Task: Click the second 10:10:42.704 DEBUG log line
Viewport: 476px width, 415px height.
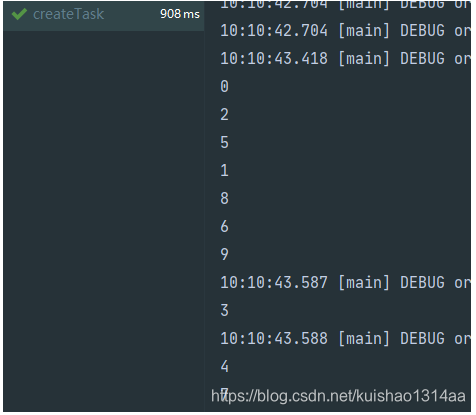Action: [x=345, y=31]
